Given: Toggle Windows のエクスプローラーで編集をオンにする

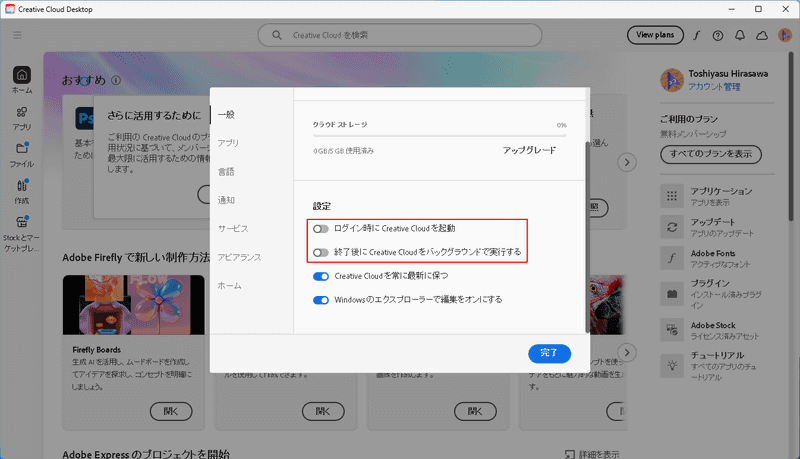Looking at the screenshot, I should (321, 300).
